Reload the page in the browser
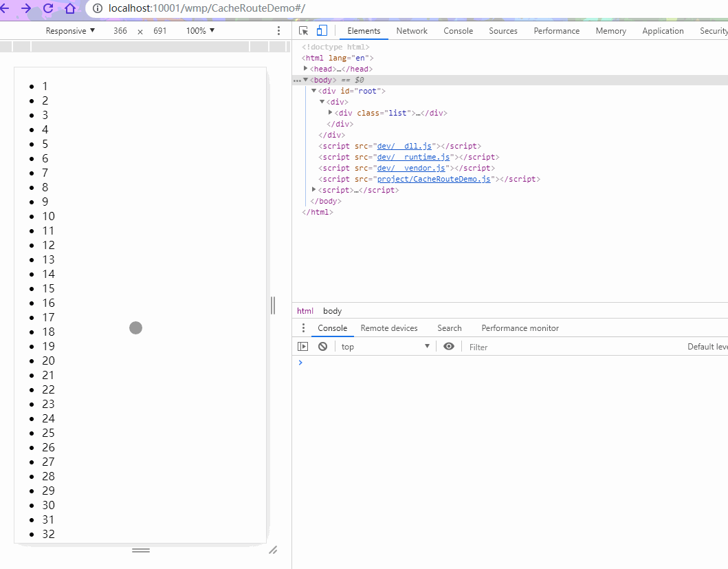The width and height of the screenshot is (728, 569). (47, 8)
